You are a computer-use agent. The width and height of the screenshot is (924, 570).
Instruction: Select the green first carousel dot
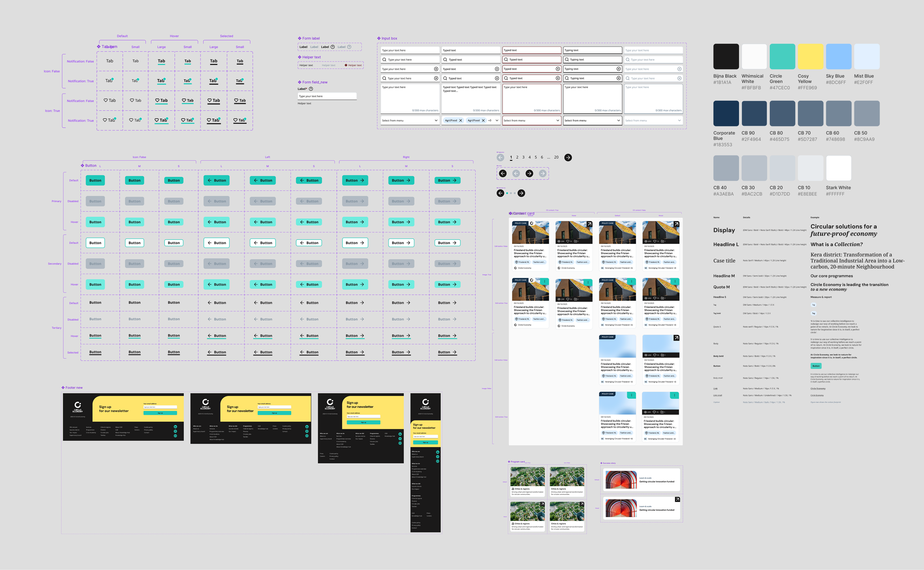click(507, 193)
